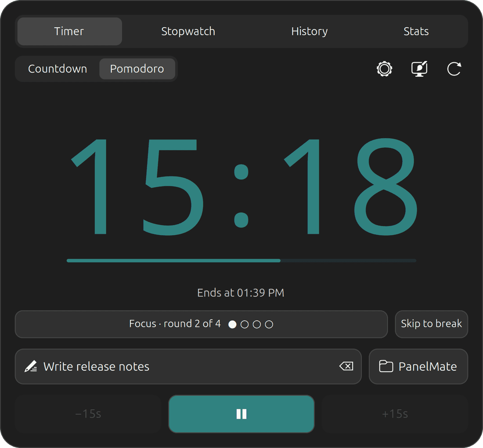Click the folder icon in PanelMate button

click(386, 366)
